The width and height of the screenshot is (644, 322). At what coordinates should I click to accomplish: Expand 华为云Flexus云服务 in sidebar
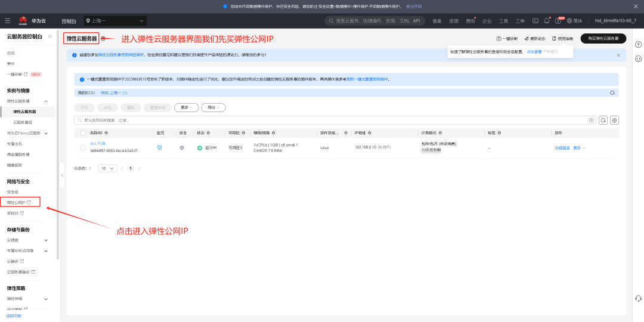(x=46, y=133)
